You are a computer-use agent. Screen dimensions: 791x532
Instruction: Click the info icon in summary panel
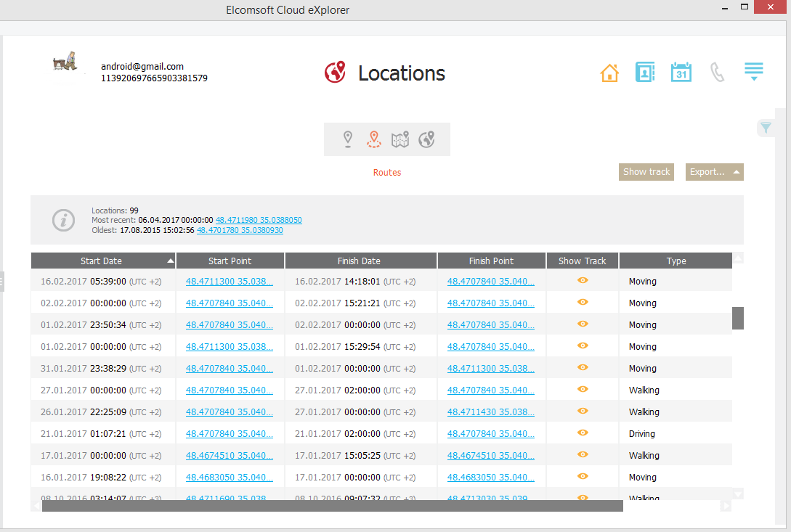[x=64, y=221]
